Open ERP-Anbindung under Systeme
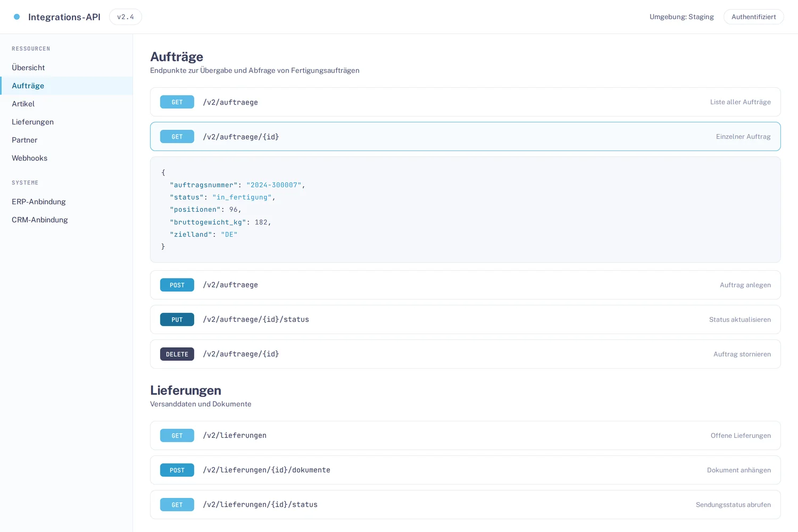This screenshot has width=798, height=532. (x=66, y=202)
